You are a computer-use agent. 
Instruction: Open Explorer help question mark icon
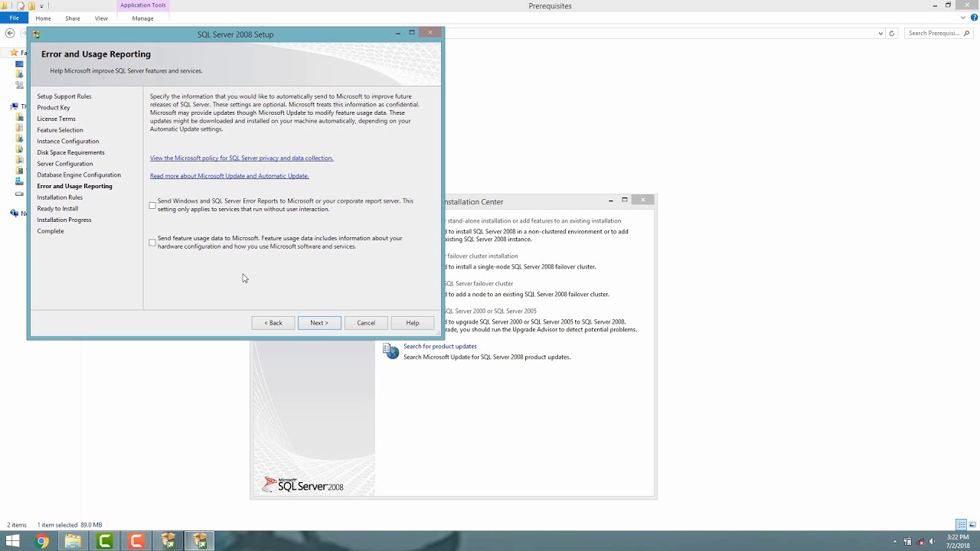pyautogui.click(x=974, y=18)
